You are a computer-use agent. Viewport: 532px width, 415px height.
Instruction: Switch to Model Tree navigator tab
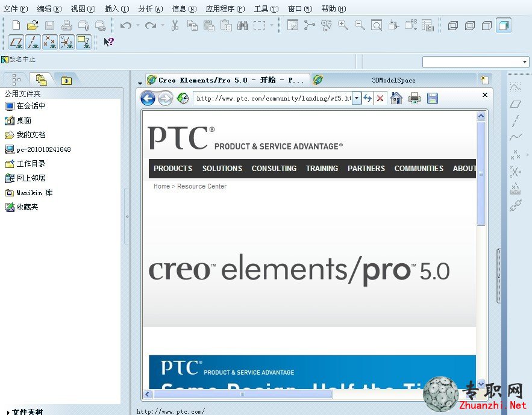click(x=16, y=80)
